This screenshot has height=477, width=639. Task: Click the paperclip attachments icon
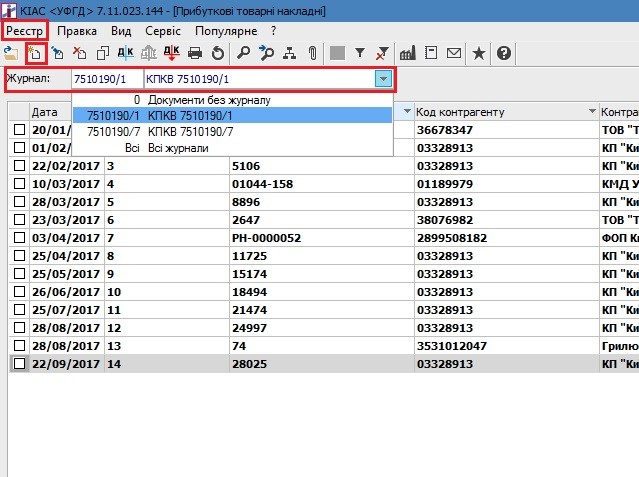[x=313, y=53]
